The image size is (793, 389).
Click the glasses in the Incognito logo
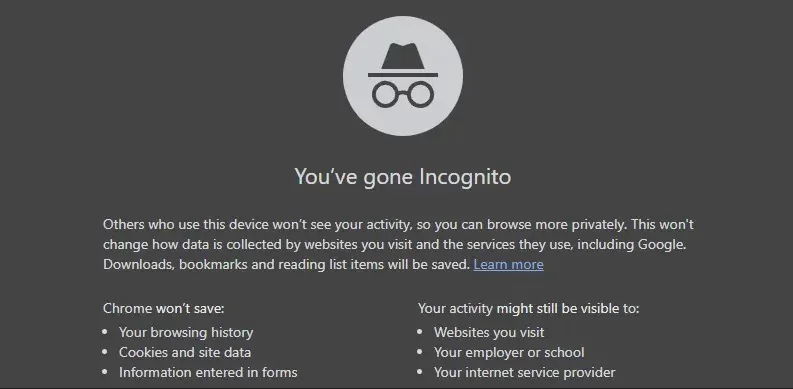coord(403,95)
